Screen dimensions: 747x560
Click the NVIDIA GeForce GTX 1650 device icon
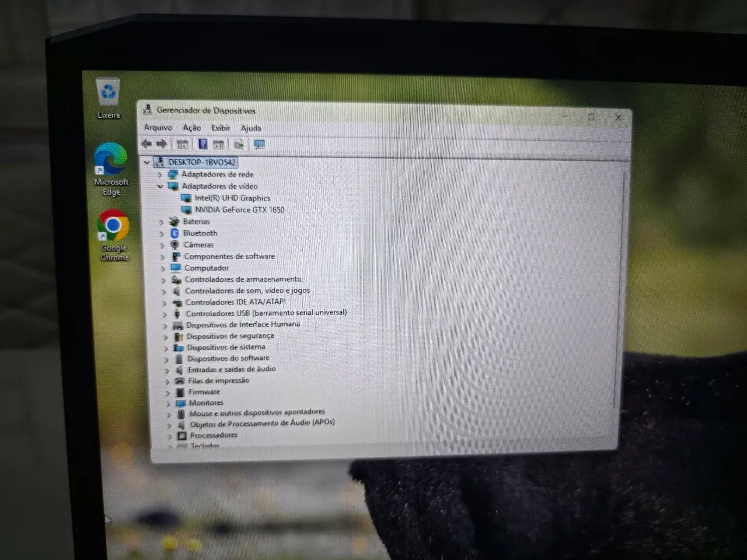click(187, 209)
